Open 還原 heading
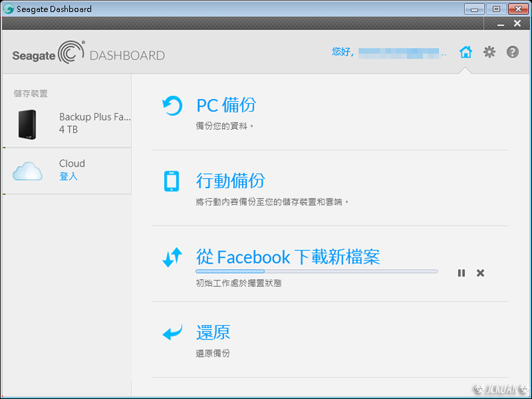The image size is (532, 399). click(213, 332)
